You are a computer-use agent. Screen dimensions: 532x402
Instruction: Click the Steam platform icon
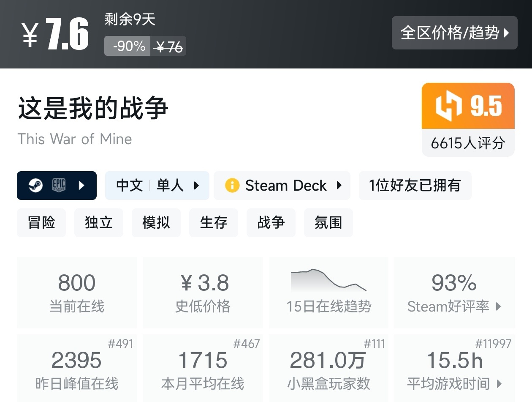35,185
